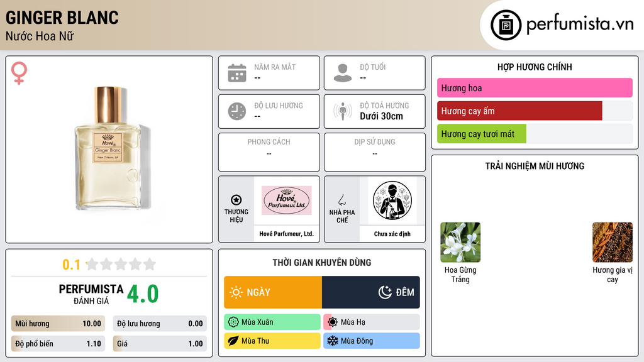Select the Ngày daytime panel
The image size is (644, 362).
pyautogui.click(x=273, y=292)
